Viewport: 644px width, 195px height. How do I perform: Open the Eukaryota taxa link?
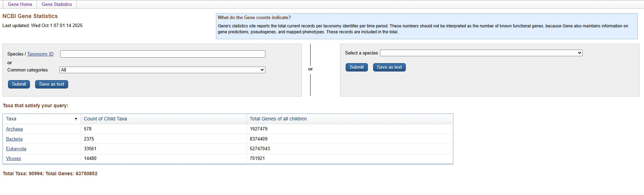(x=16, y=149)
